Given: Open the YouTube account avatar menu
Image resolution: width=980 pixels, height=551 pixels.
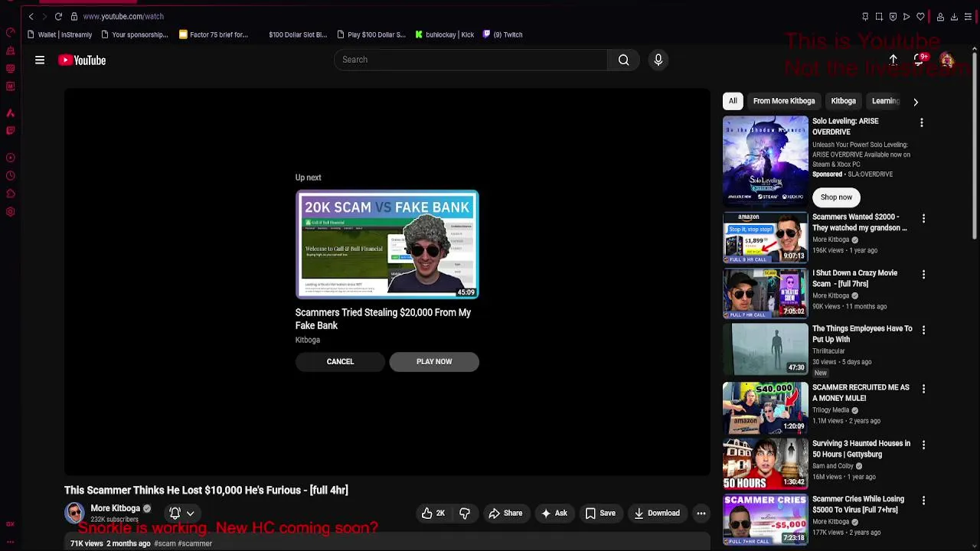Looking at the screenshot, I should (x=947, y=60).
